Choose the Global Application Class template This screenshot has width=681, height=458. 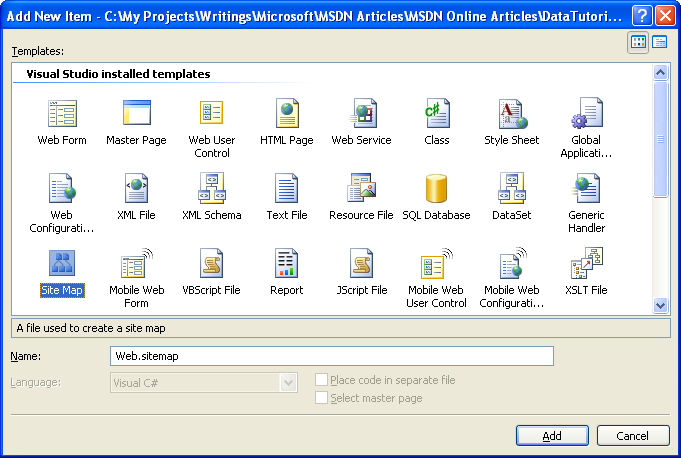tap(586, 129)
